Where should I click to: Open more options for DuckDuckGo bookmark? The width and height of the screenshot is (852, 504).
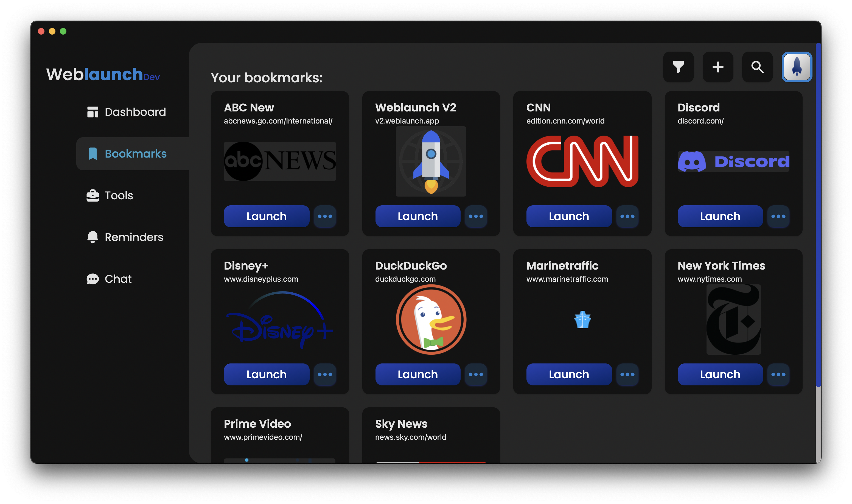click(476, 374)
